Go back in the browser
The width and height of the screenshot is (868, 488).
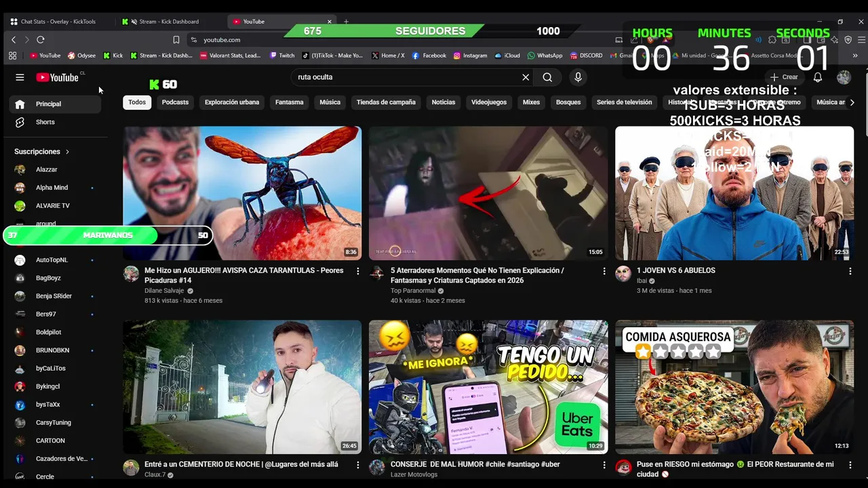(x=14, y=40)
